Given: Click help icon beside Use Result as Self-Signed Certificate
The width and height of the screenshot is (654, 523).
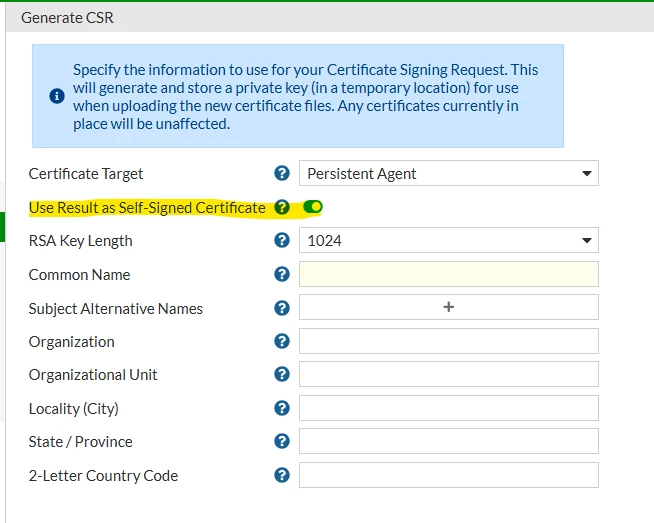Looking at the screenshot, I should 282,207.
